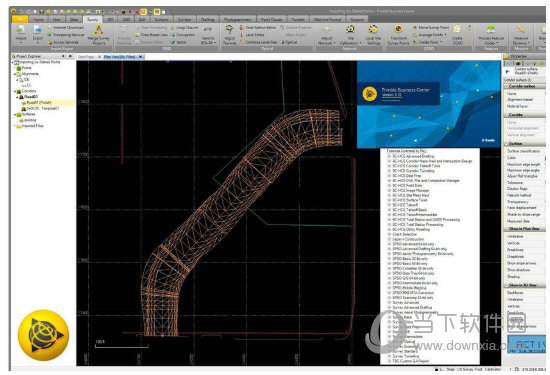Click the Adjust Traverse icon
Viewport: 550px width, 375px height.
[229, 34]
